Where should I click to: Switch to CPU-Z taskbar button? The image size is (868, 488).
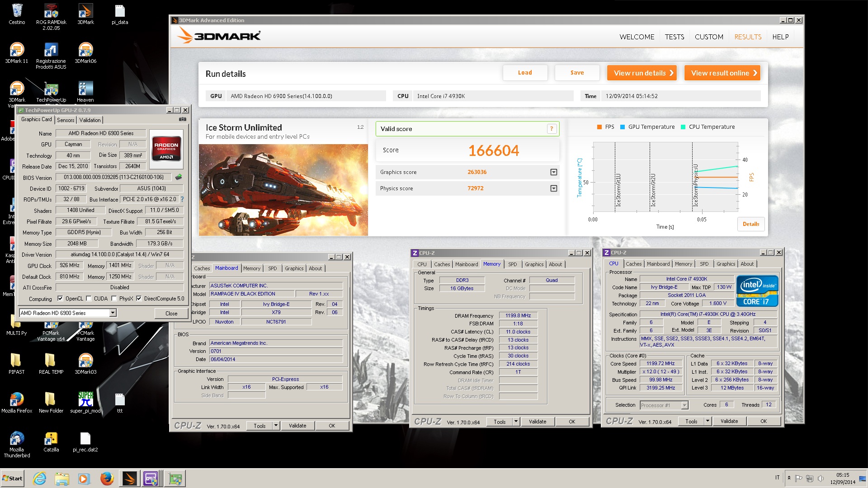click(x=151, y=478)
